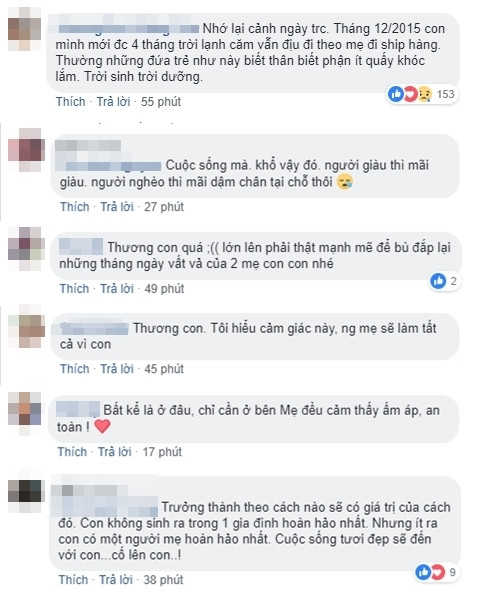Click sad face reaction icon beside 153
Screen dimensions: 495x598
click(x=424, y=94)
